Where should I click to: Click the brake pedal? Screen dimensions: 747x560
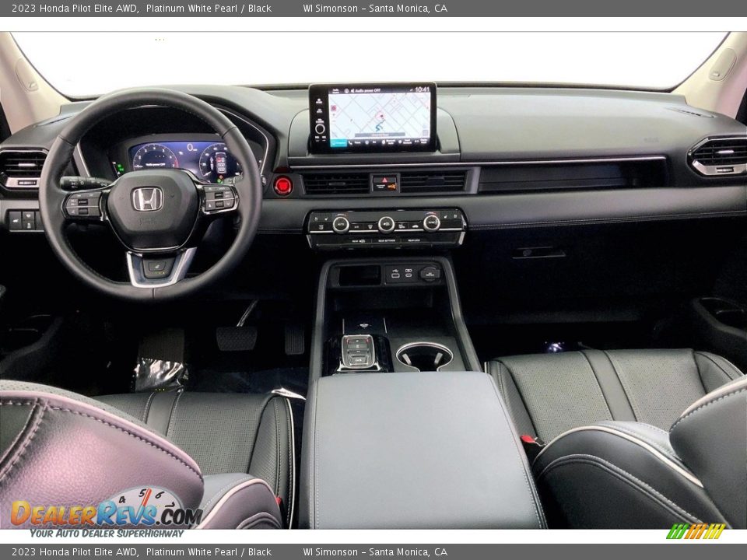(x=237, y=337)
